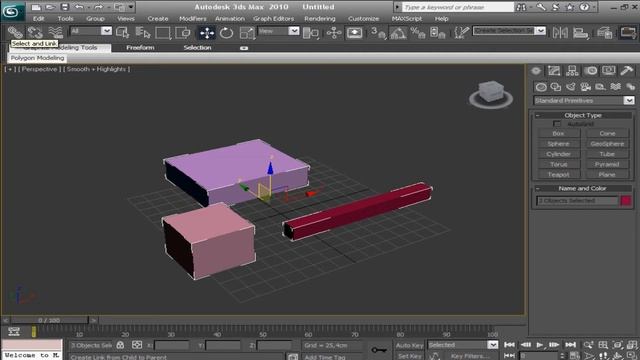The height and width of the screenshot is (360, 640).
Task: Open the MAXScript menu
Action: (x=407, y=18)
